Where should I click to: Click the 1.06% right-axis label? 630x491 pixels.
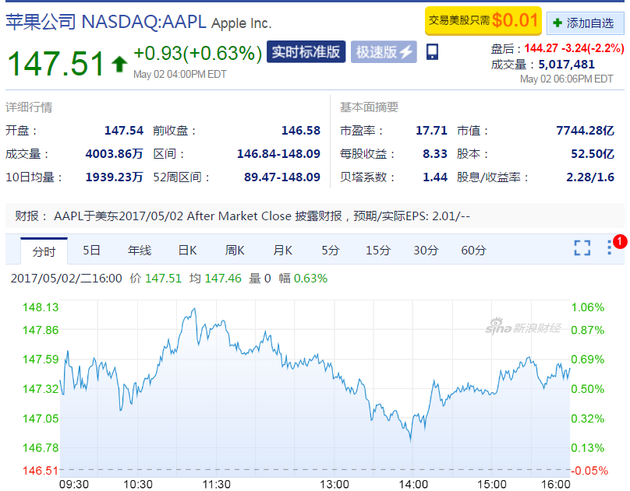click(x=587, y=307)
